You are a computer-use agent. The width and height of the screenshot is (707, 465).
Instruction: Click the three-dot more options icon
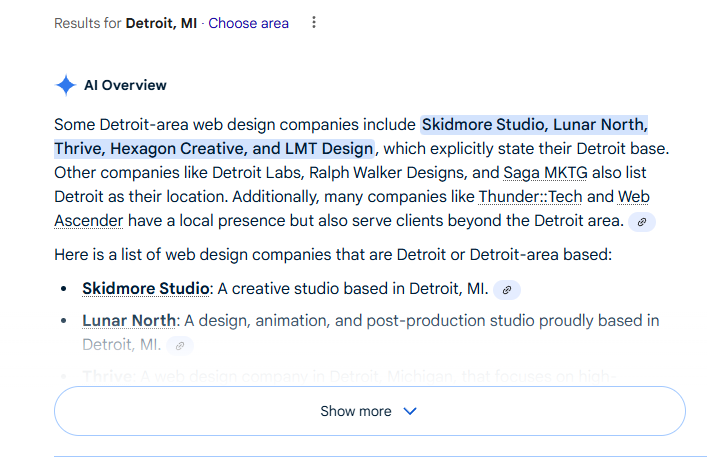point(314,23)
